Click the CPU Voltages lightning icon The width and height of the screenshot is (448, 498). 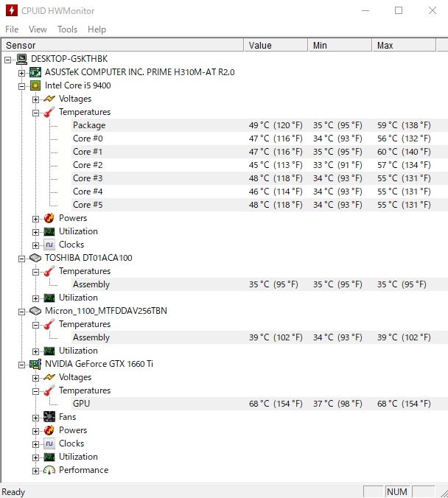[49, 99]
